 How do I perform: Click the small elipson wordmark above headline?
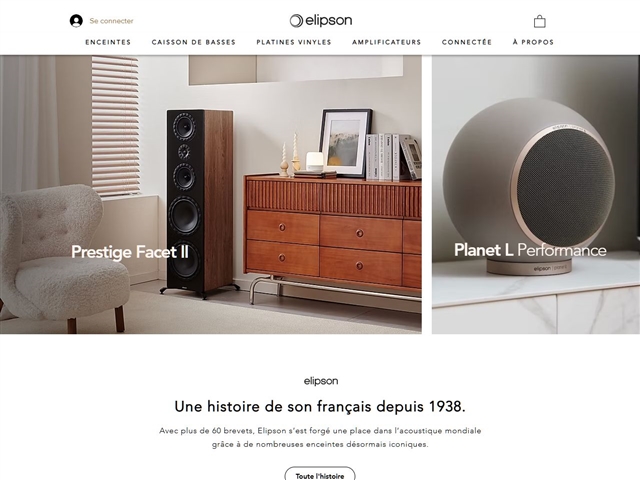pyautogui.click(x=321, y=381)
